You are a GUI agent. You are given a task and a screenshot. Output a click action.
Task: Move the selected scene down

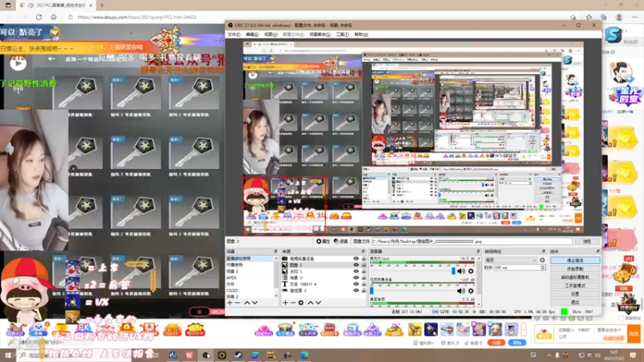(254, 303)
